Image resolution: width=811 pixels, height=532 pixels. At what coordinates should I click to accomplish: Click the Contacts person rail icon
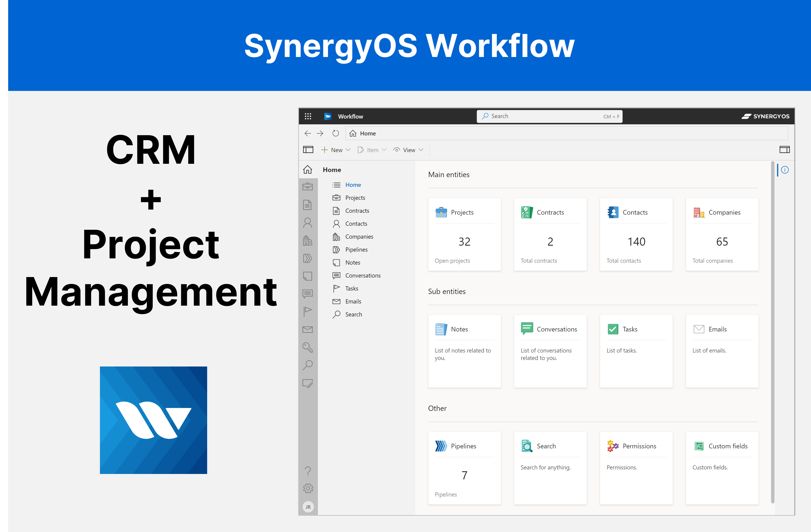pyautogui.click(x=307, y=222)
